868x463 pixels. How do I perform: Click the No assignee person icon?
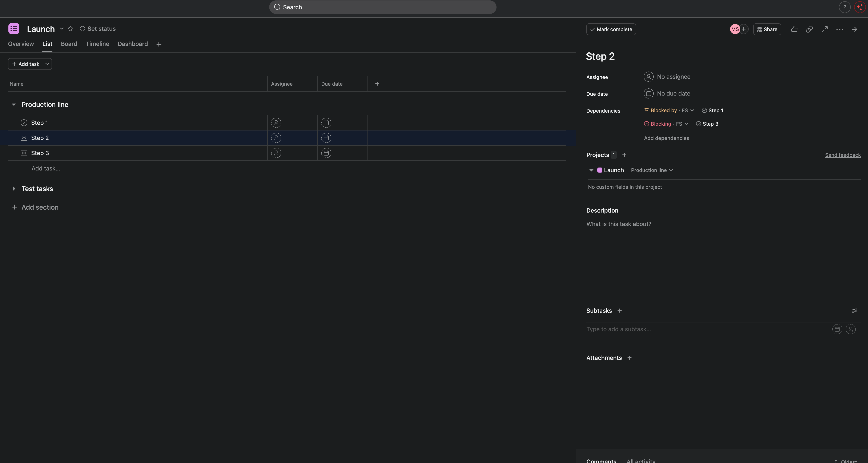(648, 77)
